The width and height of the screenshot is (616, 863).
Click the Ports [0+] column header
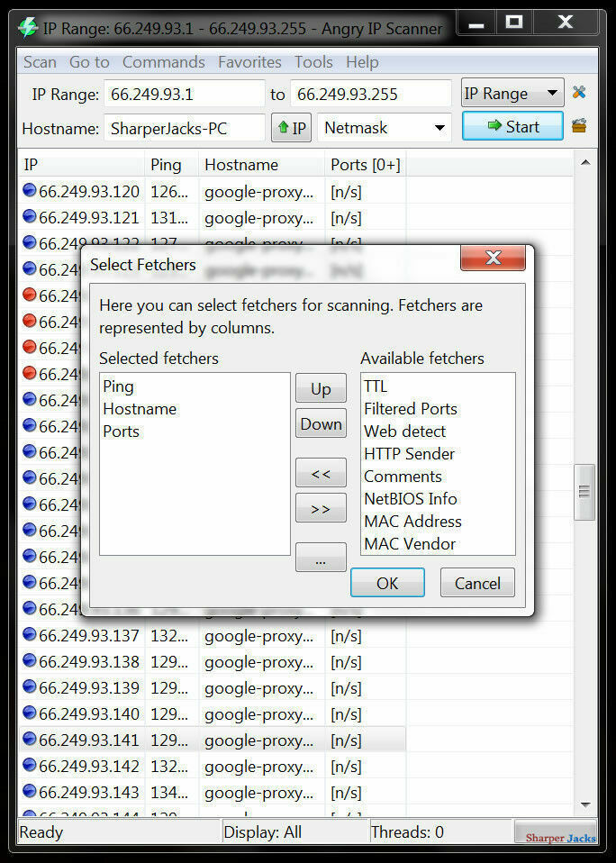[x=366, y=165]
